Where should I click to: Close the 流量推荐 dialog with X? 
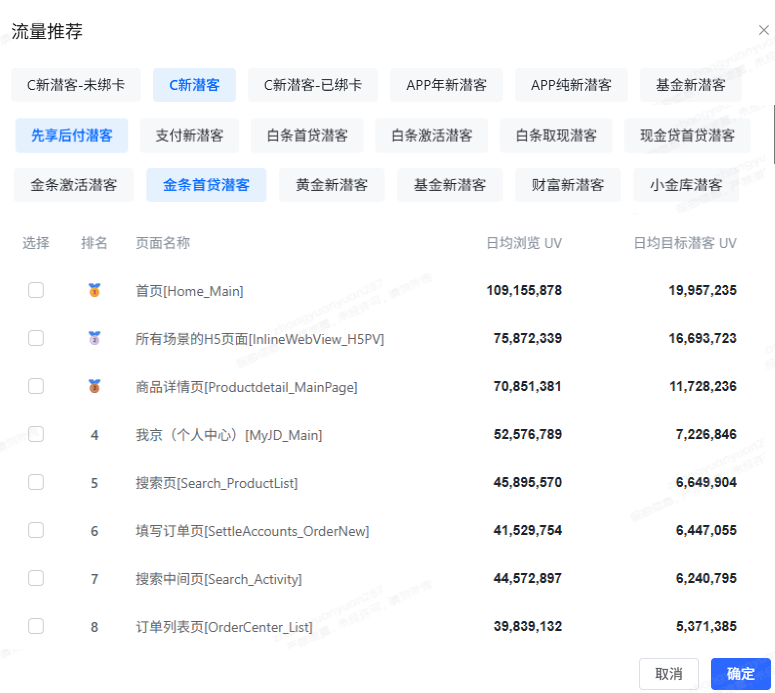pos(764,30)
